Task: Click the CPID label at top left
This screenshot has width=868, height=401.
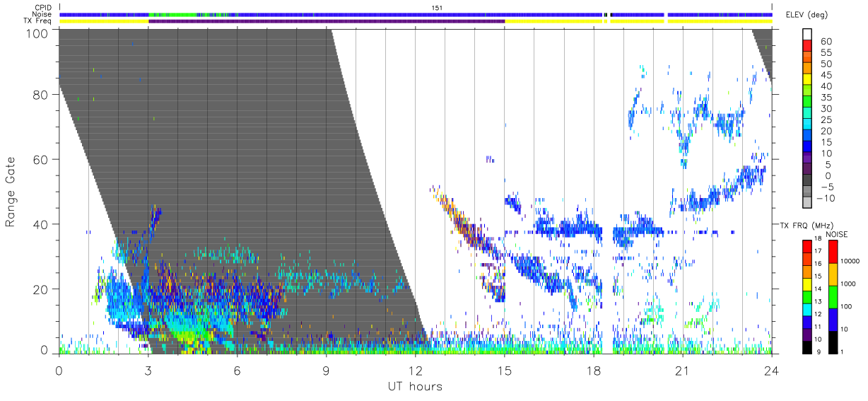Action: click(43, 7)
